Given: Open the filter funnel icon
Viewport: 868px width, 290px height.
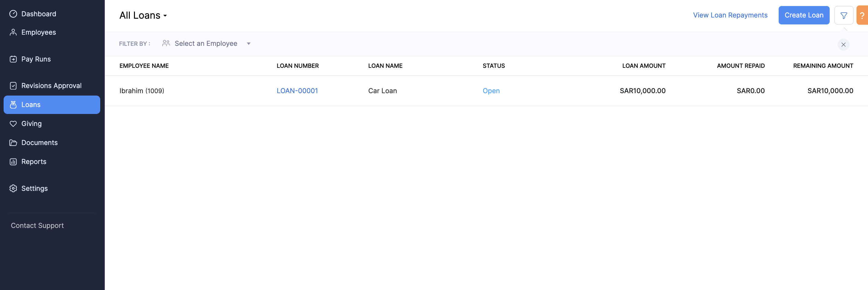Looking at the screenshot, I should [x=844, y=15].
